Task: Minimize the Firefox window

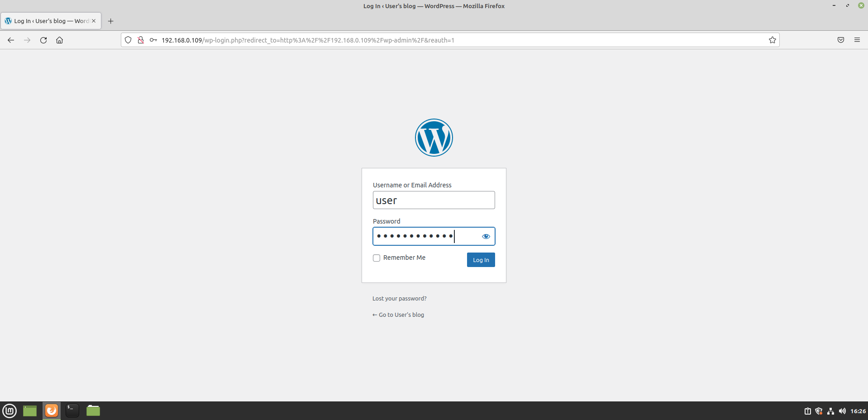Action: [x=834, y=5]
